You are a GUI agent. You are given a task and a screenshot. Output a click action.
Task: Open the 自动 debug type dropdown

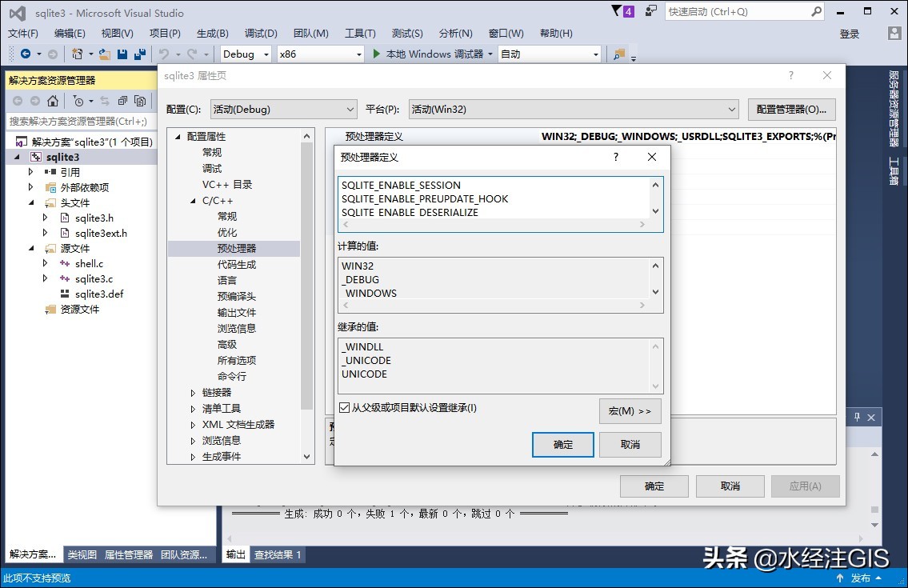click(x=595, y=54)
